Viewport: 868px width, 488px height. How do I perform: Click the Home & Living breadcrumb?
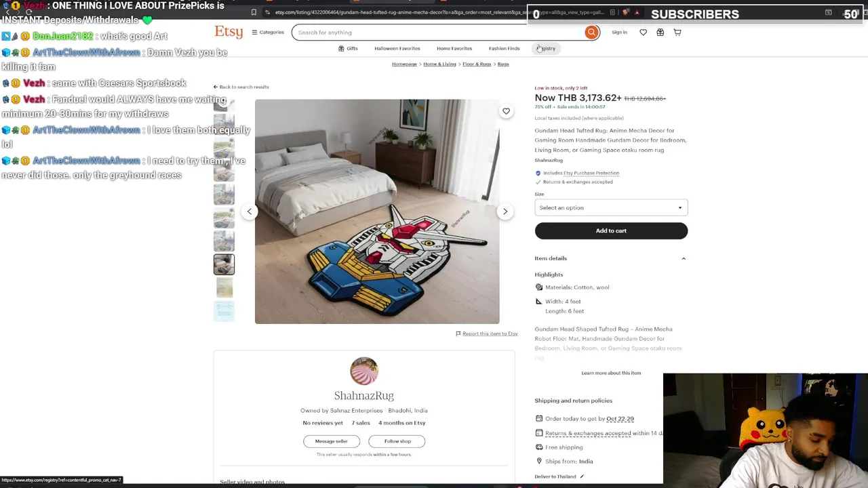point(439,64)
